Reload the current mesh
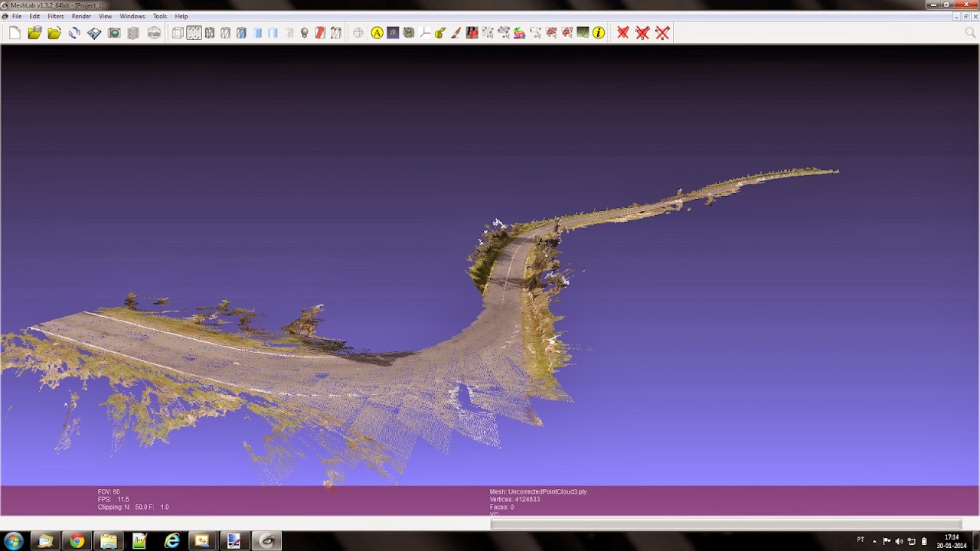980x551 pixels. [x=74, y=33]
